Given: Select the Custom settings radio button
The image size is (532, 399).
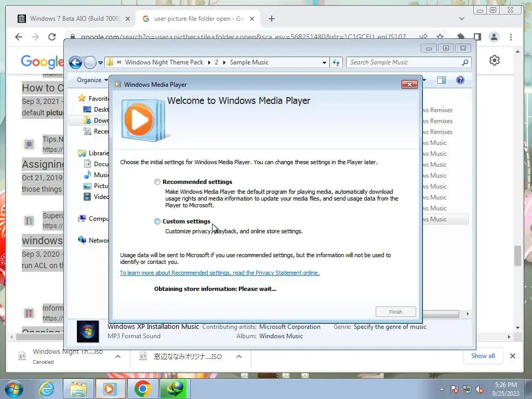Looking at the screenshot, I should click(x=157, y=221).
